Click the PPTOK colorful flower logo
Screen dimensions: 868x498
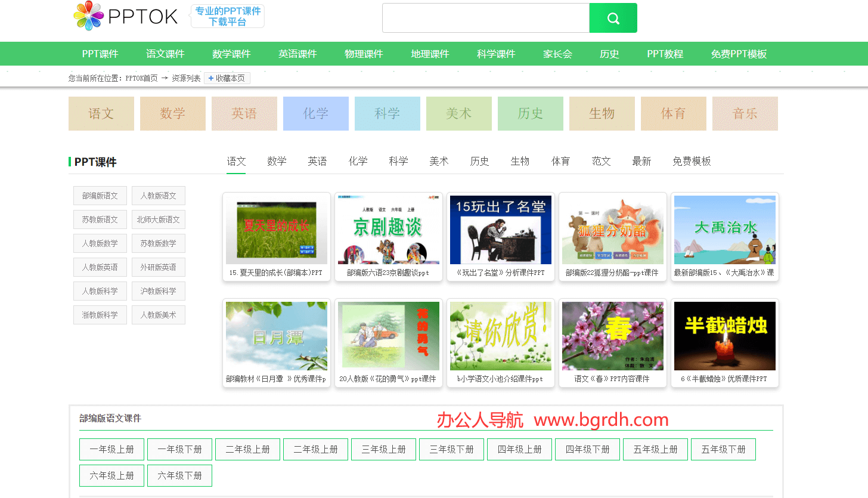pos(88,16)
